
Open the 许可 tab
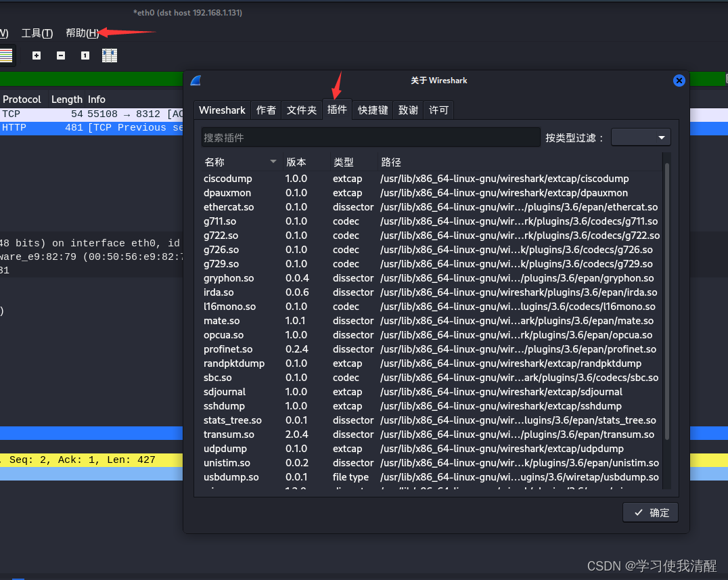point(438,110)
